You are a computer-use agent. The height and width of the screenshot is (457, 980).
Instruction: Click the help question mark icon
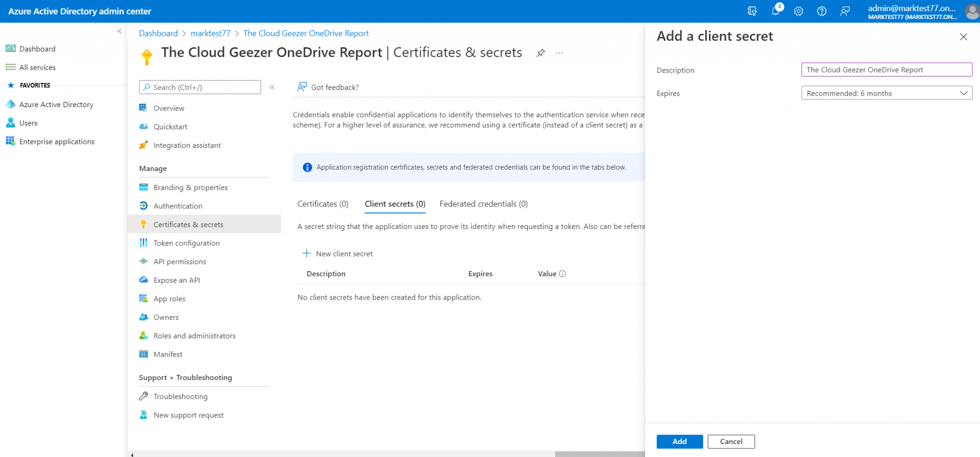pos(822,11)
